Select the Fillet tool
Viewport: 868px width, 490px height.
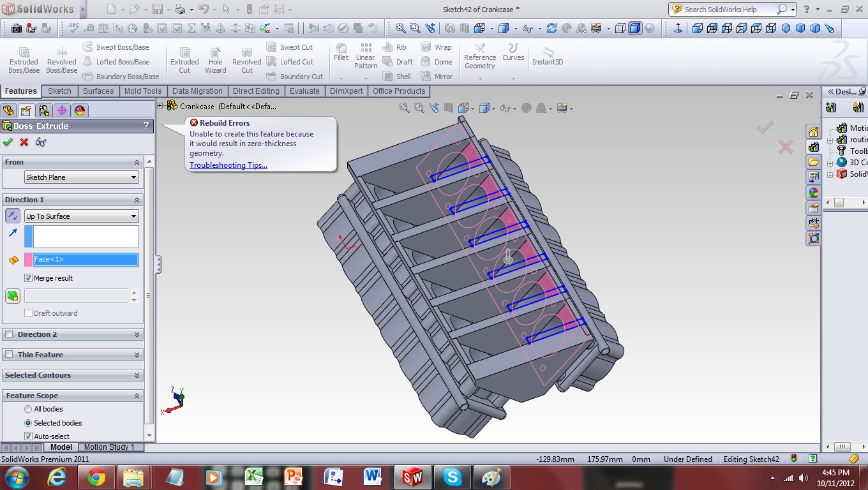341,52
